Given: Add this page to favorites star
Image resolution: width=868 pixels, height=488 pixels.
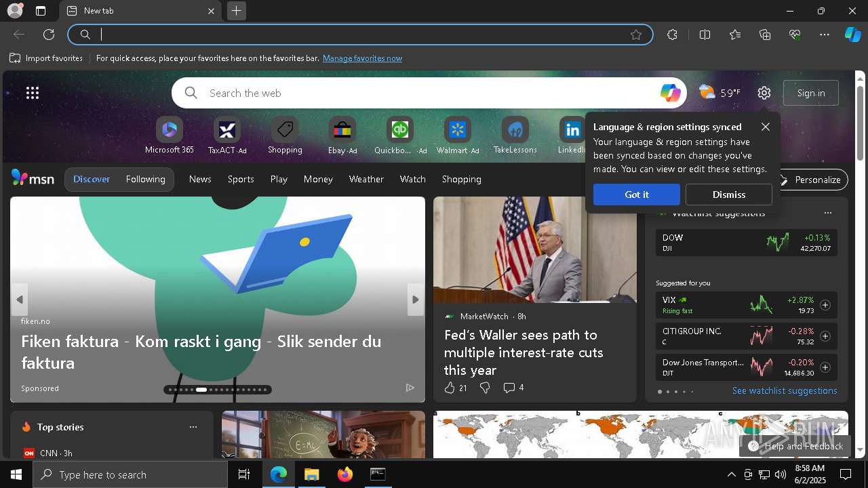Looking at the screenshot, I should [x=635, y=35].
